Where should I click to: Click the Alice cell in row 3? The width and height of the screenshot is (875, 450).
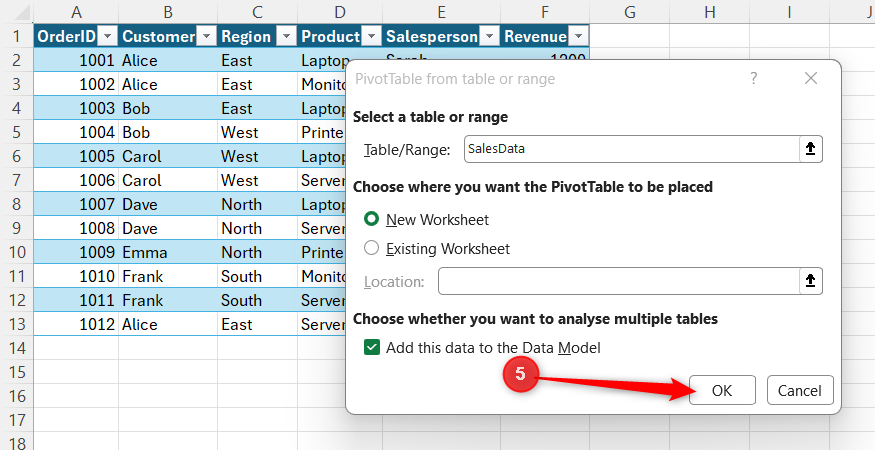[x=168, y=84]
